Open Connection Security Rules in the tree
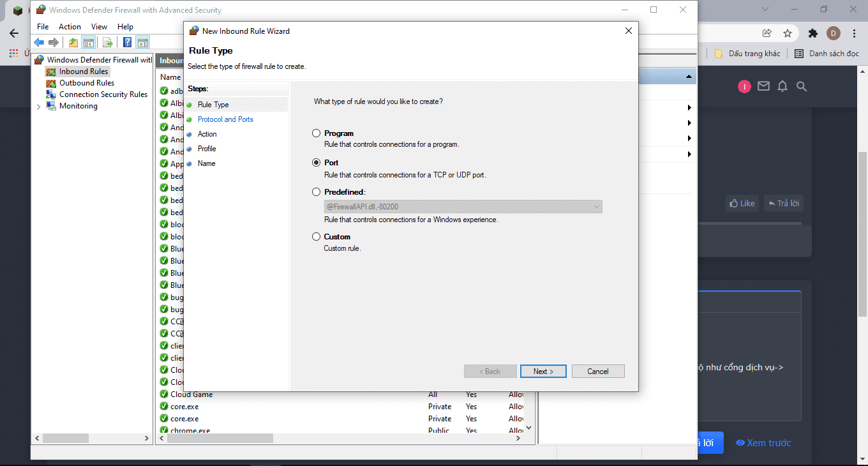 tap(103, 94)
